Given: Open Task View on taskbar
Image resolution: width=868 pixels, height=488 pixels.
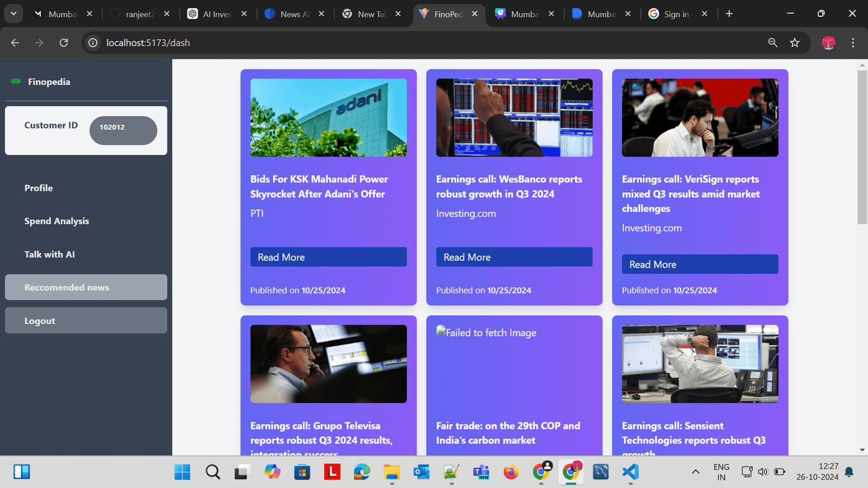Looking at the screenshot, I should 242,472.
